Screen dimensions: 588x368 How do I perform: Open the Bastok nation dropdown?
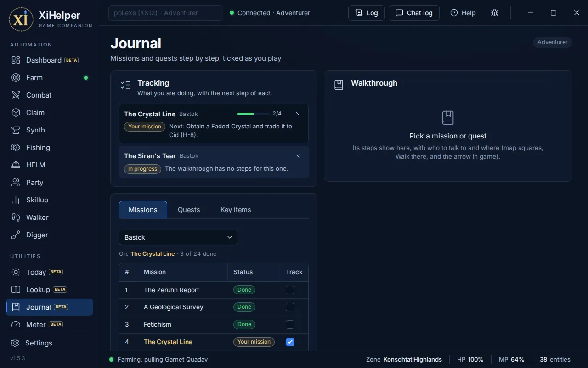tap(179, 237)
